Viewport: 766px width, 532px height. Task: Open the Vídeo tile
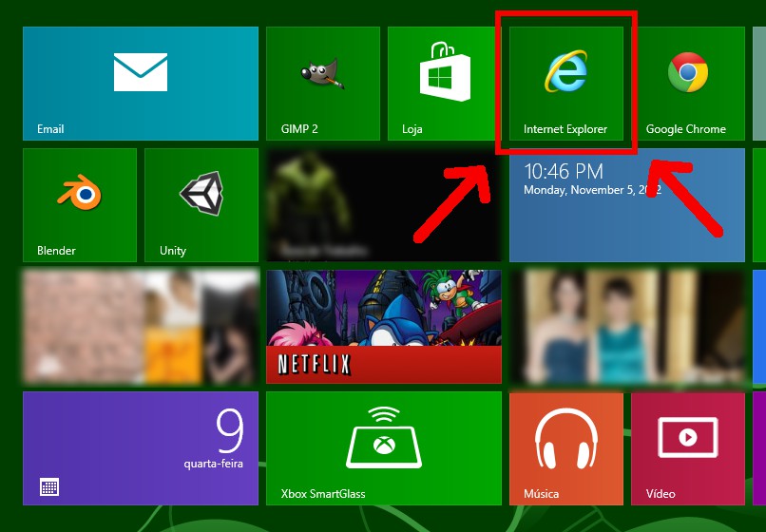[x=688, y=448]
